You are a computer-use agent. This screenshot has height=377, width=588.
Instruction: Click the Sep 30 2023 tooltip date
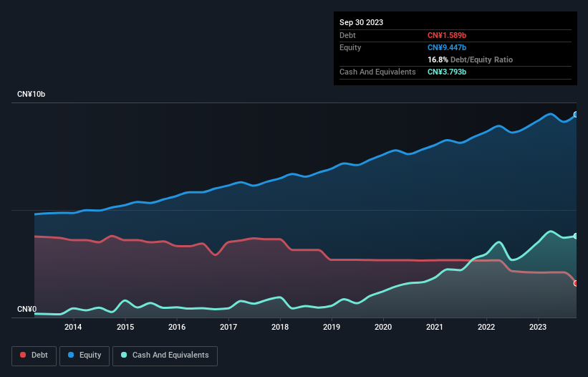[x=361, y=22]
